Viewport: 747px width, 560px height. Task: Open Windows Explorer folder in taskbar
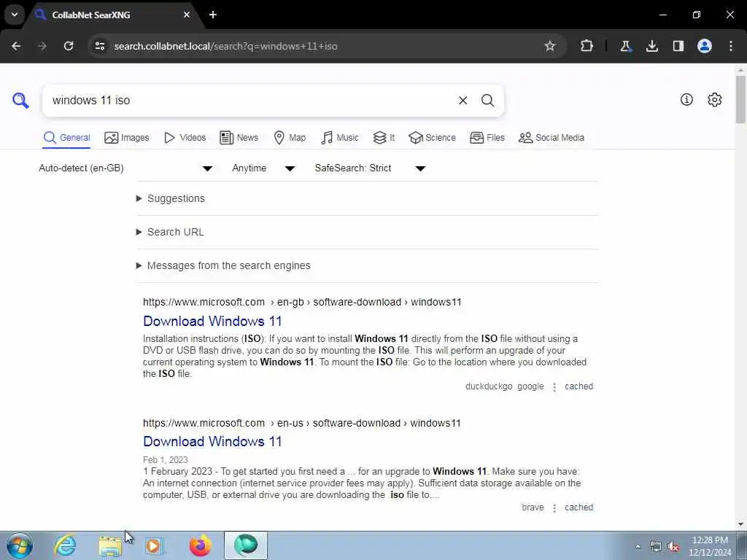click(111, 546)
